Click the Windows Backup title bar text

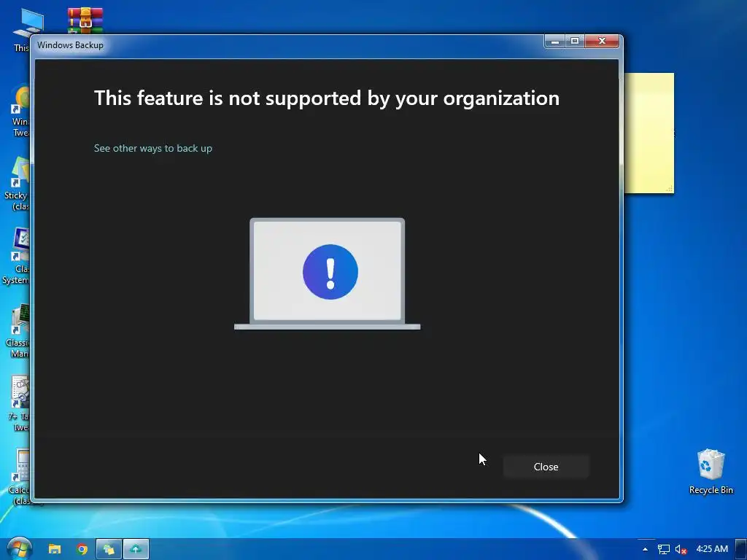[x=70, y=45]
